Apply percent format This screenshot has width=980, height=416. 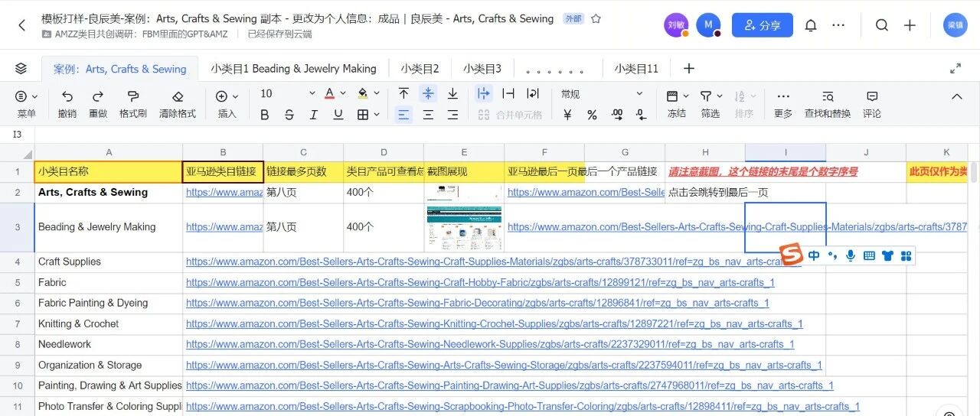[x=592, y=115]
